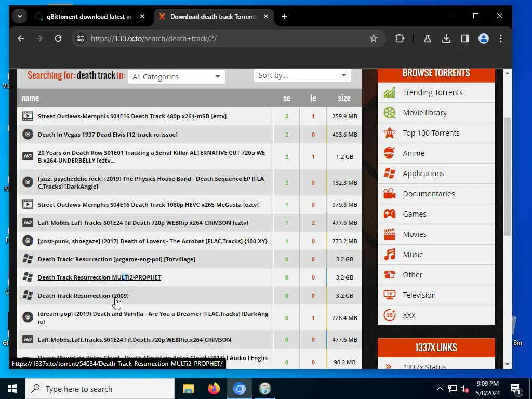Screen dimensions: 532x399
Task: Click the Windows Start button
Action: click(x=12, y=389)
